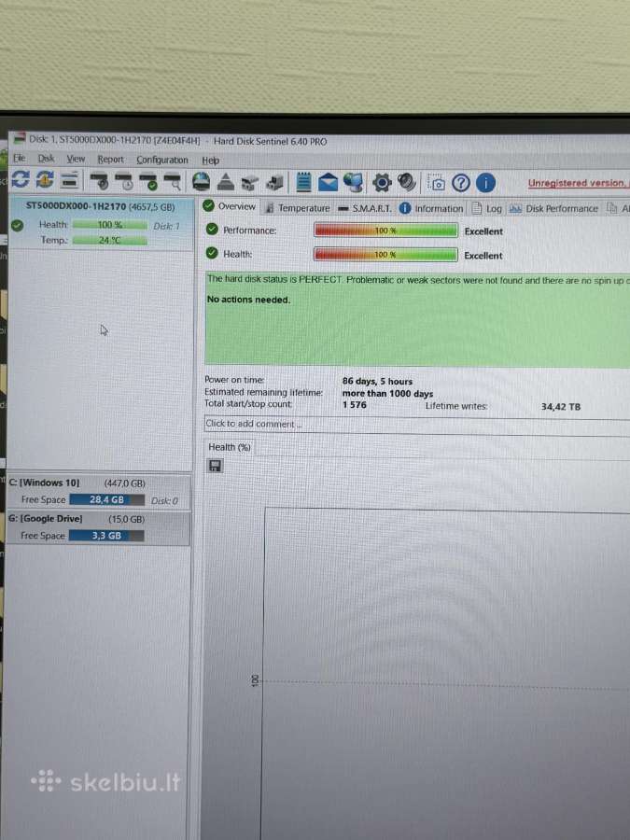Click the speaker sound toolbar icon
Screen dimensions: 630x840
tap(407, 182)
